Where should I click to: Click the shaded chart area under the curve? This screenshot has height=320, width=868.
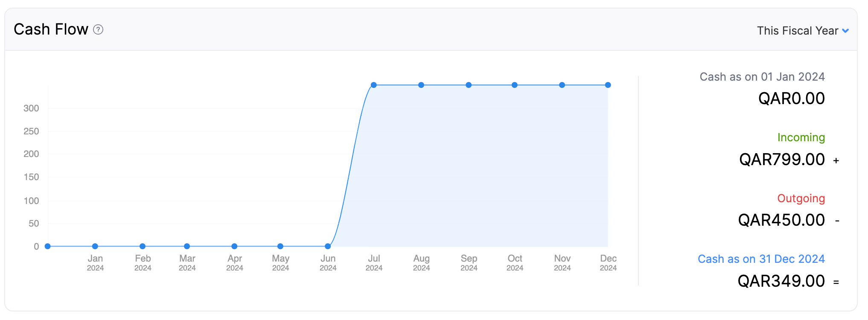click(x=469, y=171)
